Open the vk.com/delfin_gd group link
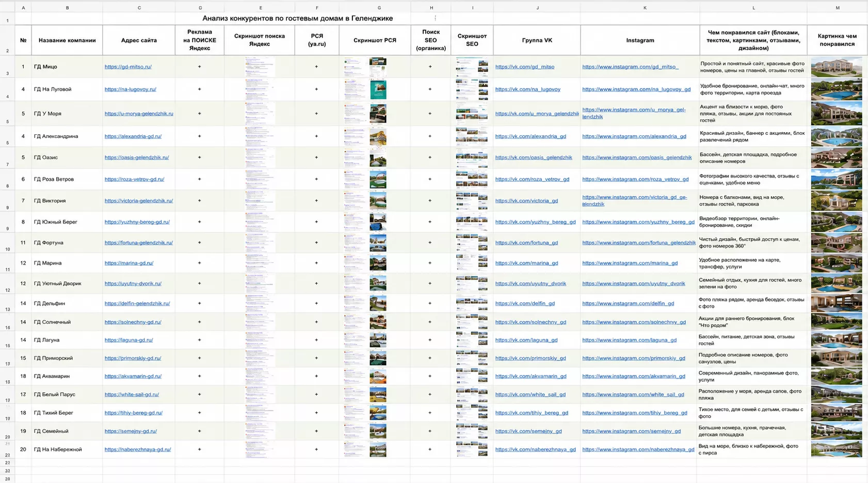Viewport: 868px width, 483px height. (x=525, y=304)
